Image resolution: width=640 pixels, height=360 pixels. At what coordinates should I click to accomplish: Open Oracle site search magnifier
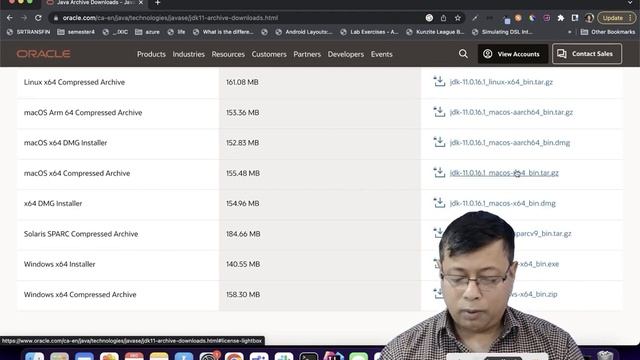pos(463,54)
